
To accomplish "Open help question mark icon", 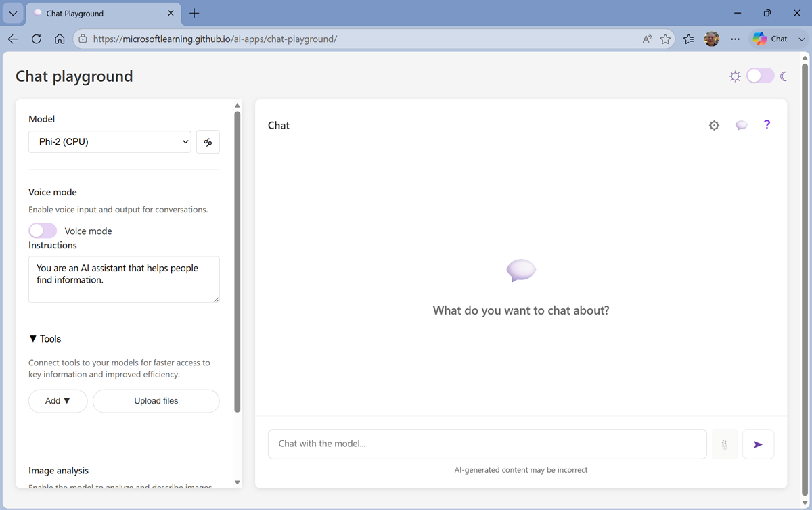I will click(767, 124).
